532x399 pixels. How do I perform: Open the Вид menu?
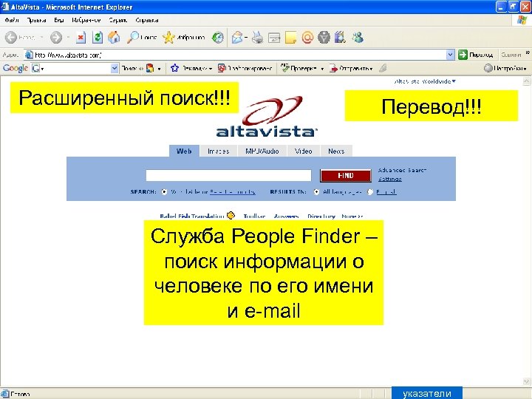point(58,20)
